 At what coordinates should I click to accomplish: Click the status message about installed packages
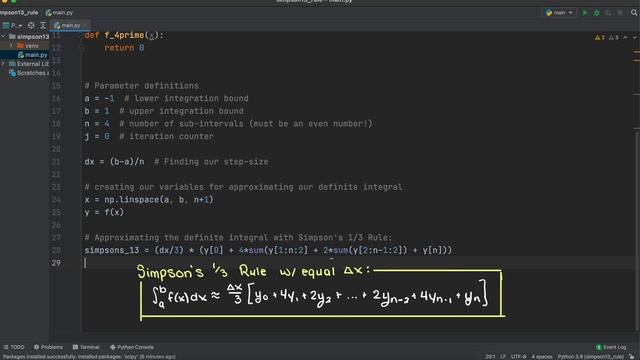point(89,356)
